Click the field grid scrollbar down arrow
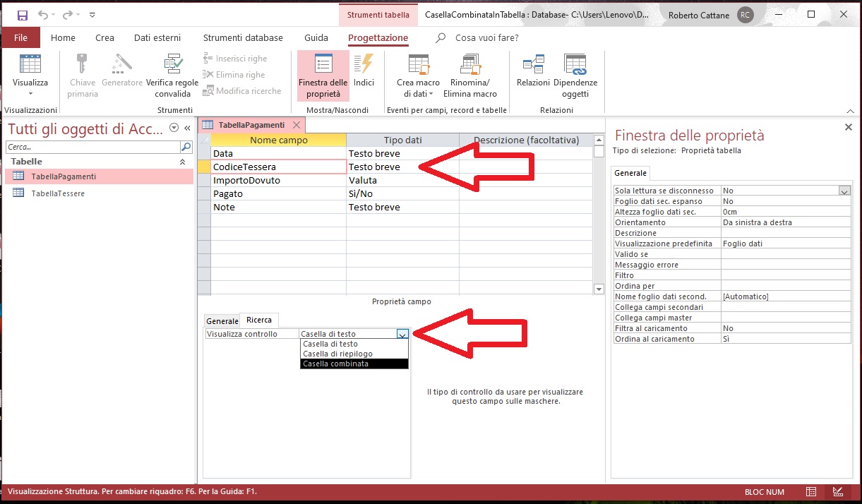The width and height of the screenshot is (862, 504). click(599, 289)
